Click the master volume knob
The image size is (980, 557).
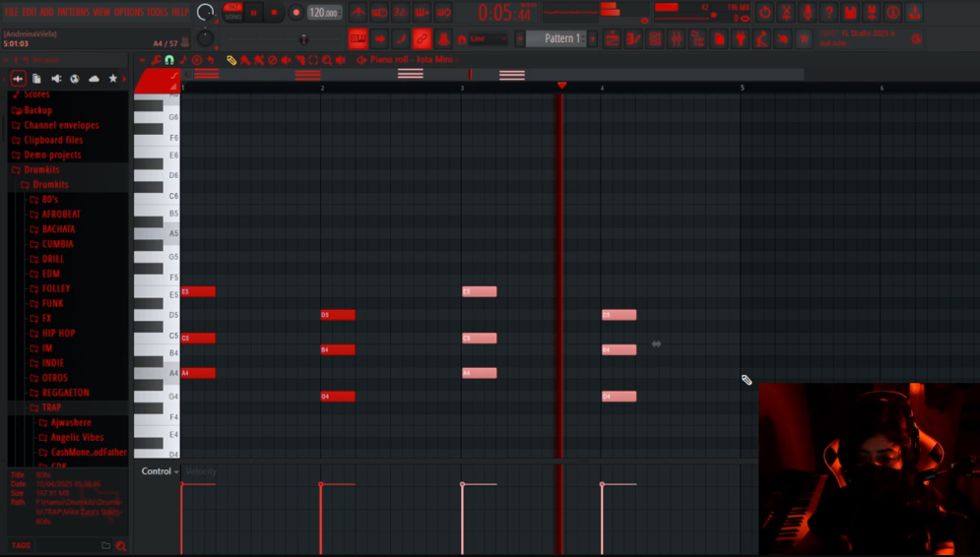click(x=205, y=13)
